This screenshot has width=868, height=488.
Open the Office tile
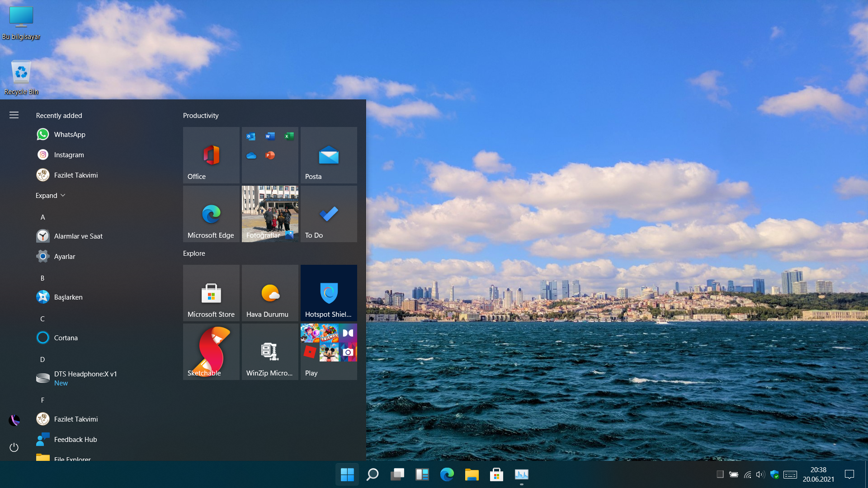pos(211,155)
